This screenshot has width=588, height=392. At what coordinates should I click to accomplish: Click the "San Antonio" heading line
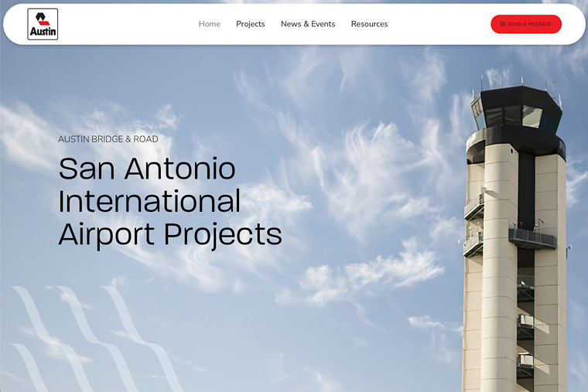(147, 169)
